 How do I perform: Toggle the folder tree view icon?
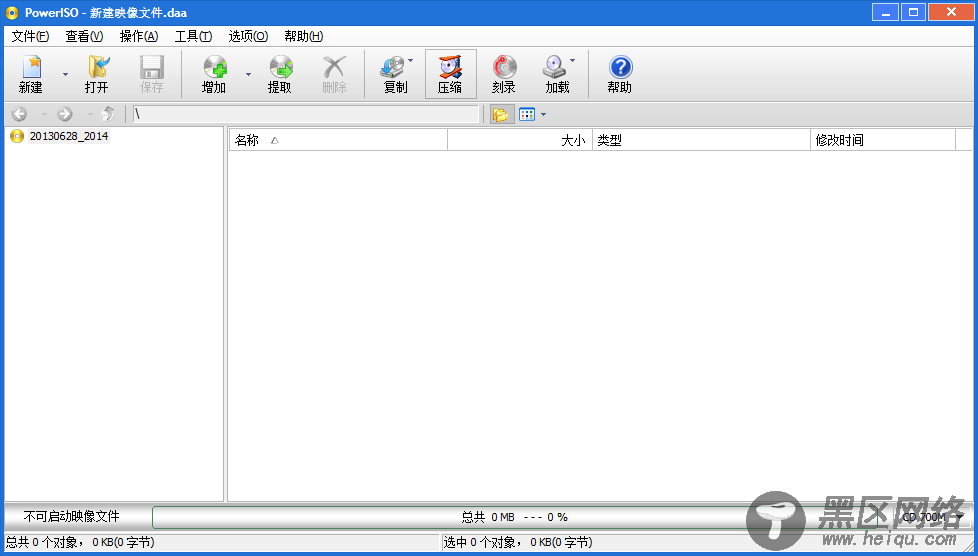tap(501, 114)
